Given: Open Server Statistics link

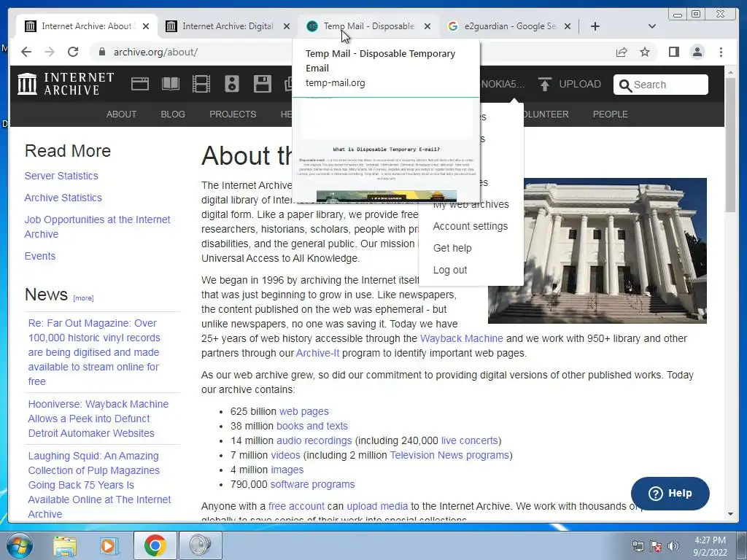Looking at the screenshot, I should click(x=61, y=176).
